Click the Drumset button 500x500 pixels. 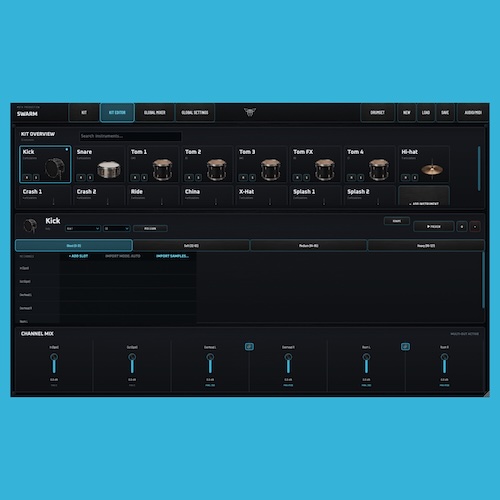coord(377,113)
